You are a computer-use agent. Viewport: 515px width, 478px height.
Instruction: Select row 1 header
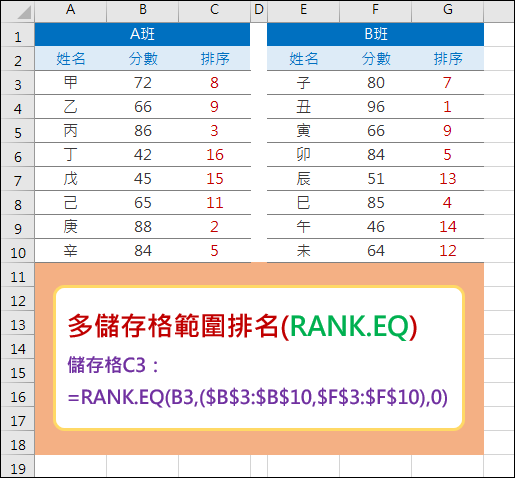point(18,35)
